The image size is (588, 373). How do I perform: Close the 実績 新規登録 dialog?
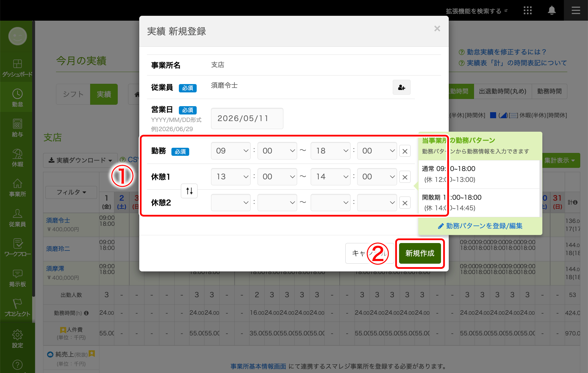pyautogui.click(x=437, y=29)
